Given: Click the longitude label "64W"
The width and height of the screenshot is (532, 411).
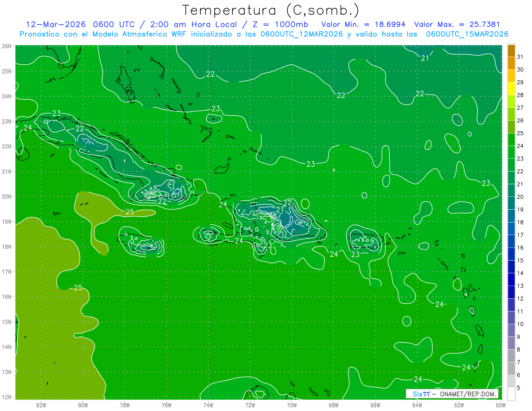Looking at the screenshot, I should 417,405.
